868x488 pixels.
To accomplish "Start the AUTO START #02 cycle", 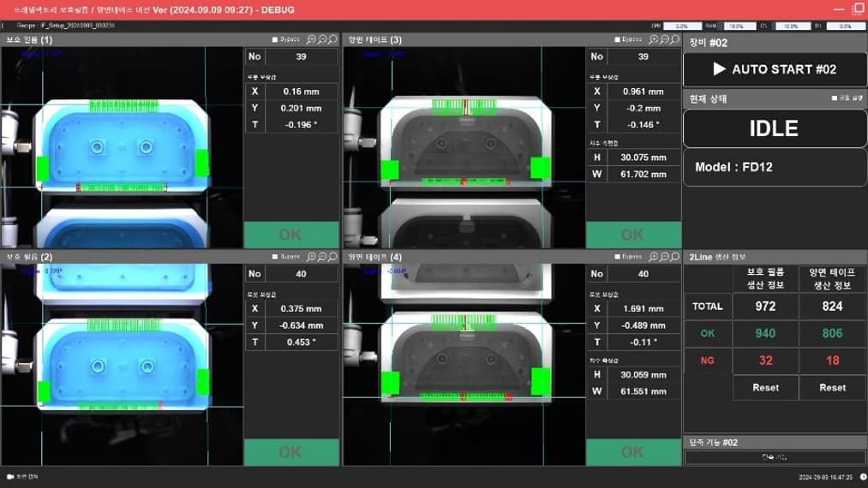I will coord(775,69).
